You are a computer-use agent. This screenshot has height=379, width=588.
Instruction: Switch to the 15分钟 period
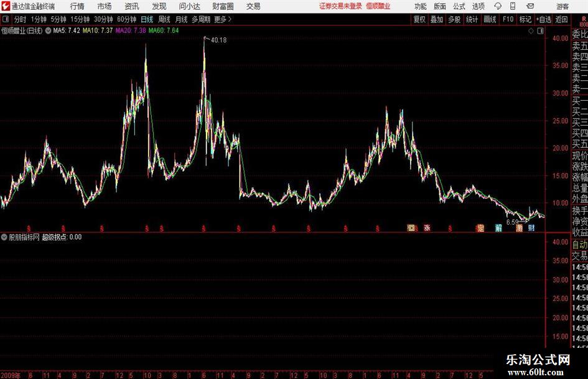pos(80,19)
